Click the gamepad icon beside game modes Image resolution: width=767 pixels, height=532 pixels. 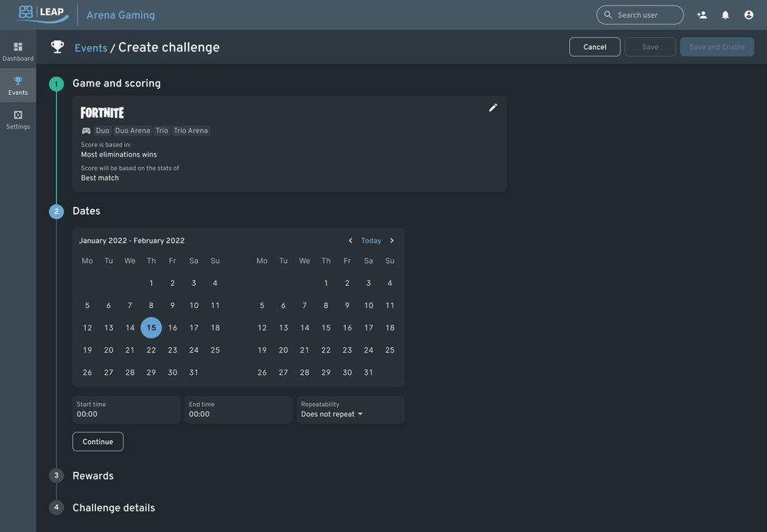coord(86,130)
